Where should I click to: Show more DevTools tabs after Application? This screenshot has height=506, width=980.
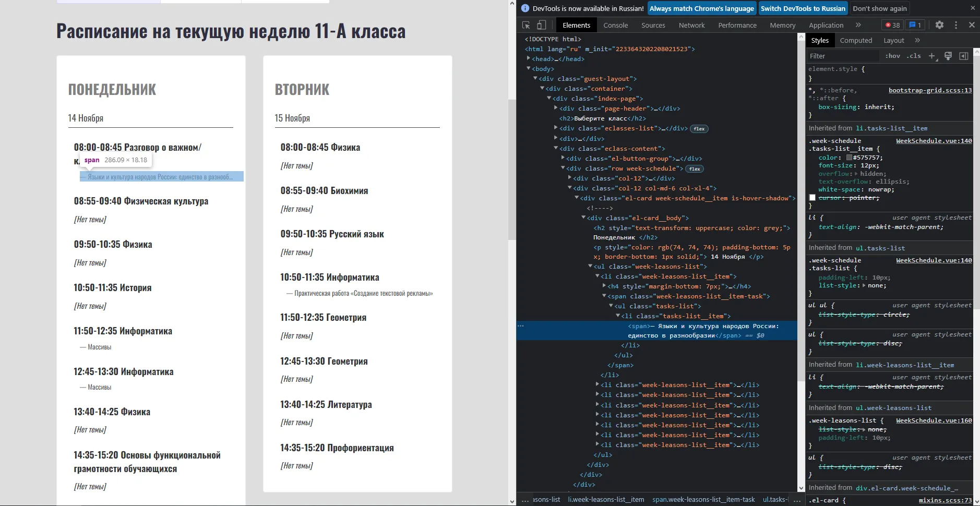point(858,25)
